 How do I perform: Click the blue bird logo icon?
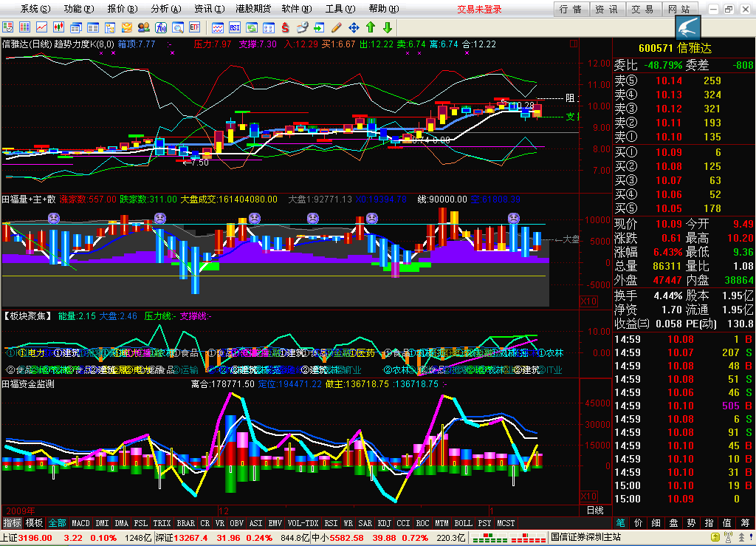tap(688, 28)
